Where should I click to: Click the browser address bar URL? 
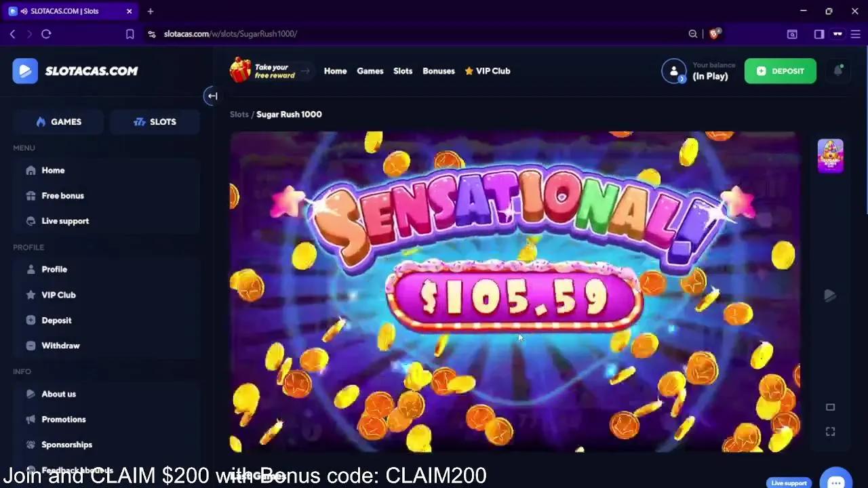pos(231,34)
